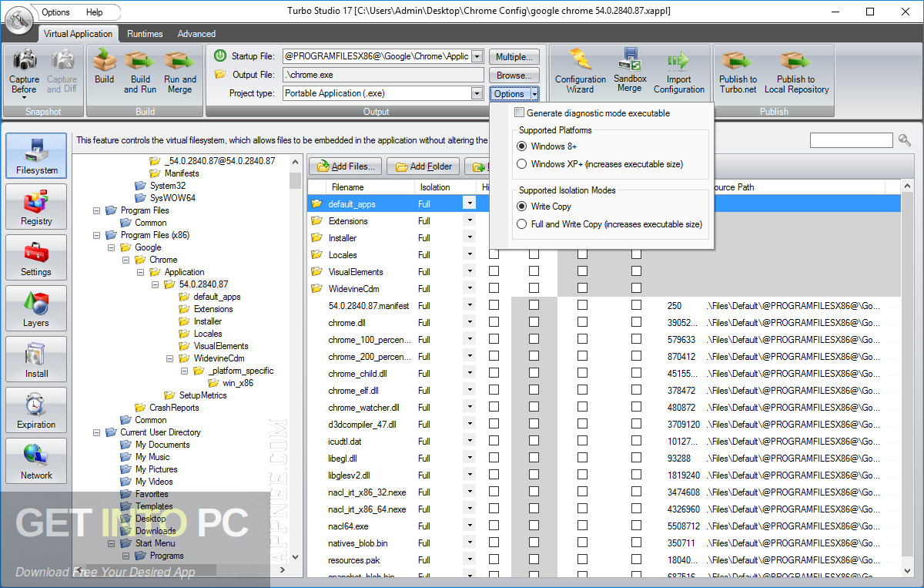Switch to the Advanced tab
The height and width of the screenshot is (588, 924).
point(196,34)
